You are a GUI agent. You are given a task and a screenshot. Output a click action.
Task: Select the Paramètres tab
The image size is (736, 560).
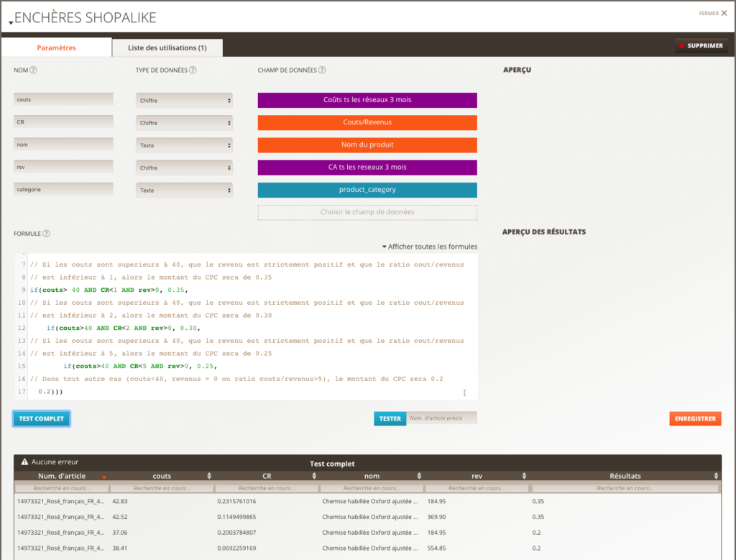pyautogui.click(x=56, y=48)
